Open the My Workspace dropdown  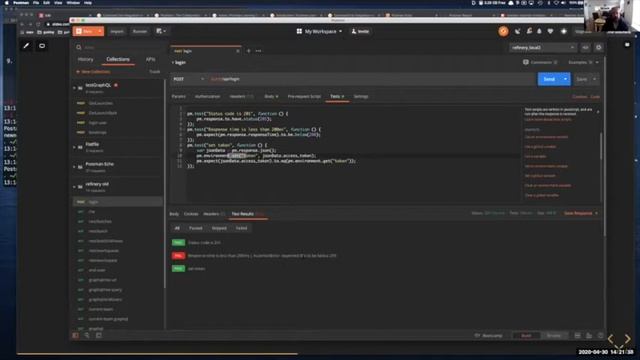coord(320,31)
